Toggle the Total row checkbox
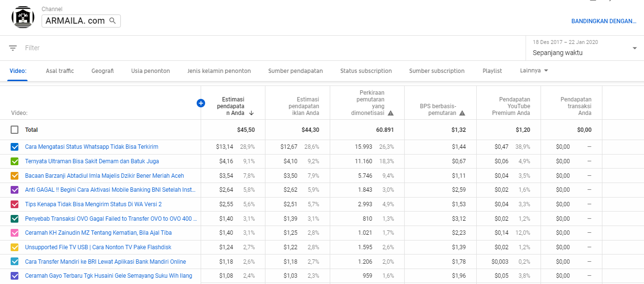 point(14,129)
